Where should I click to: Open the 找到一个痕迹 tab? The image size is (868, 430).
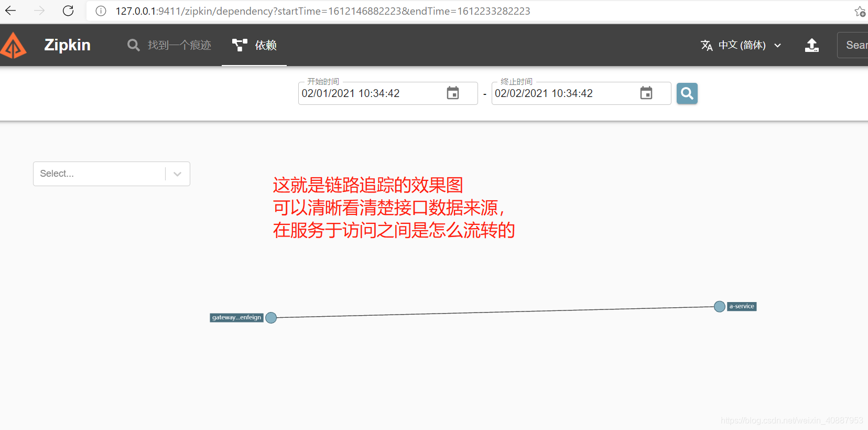(169, 45)
